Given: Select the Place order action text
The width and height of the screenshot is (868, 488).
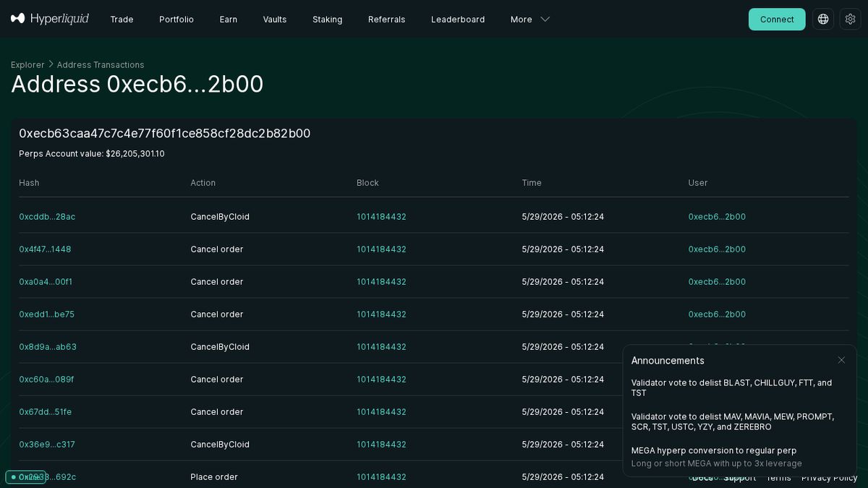Looking at the screenshot, I should coord(214,477).
